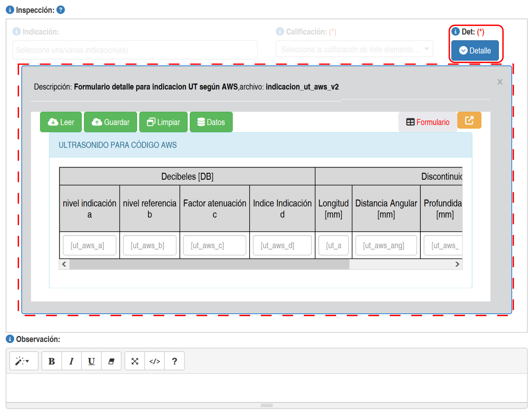The height and width of the screenshot is (414, 532).
Task: Click the Inspección help question icon
Action: (x=61, y=10)
